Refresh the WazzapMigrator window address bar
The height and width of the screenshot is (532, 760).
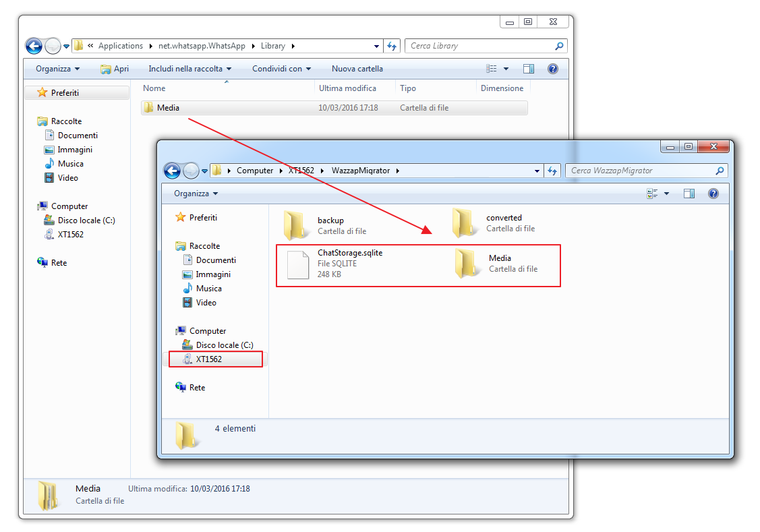(552, 171)
